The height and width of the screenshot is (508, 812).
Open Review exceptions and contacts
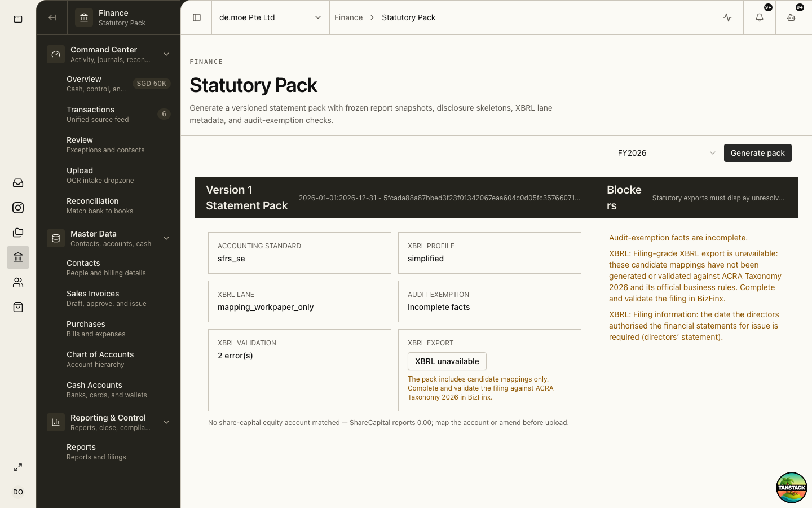tap(118, 144)
